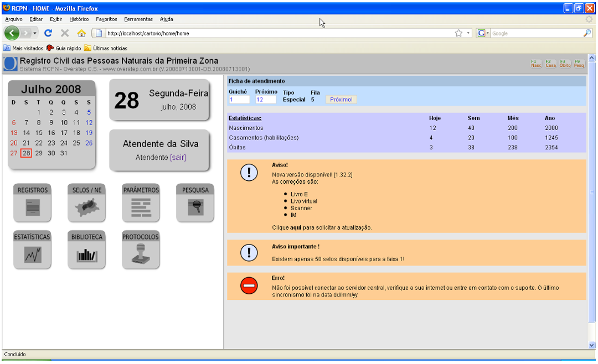Image resolution: width=598 pixels, height=364 pixels.
Task: Click the F3 Óbito shortcut icon
Action: [565, 63]
